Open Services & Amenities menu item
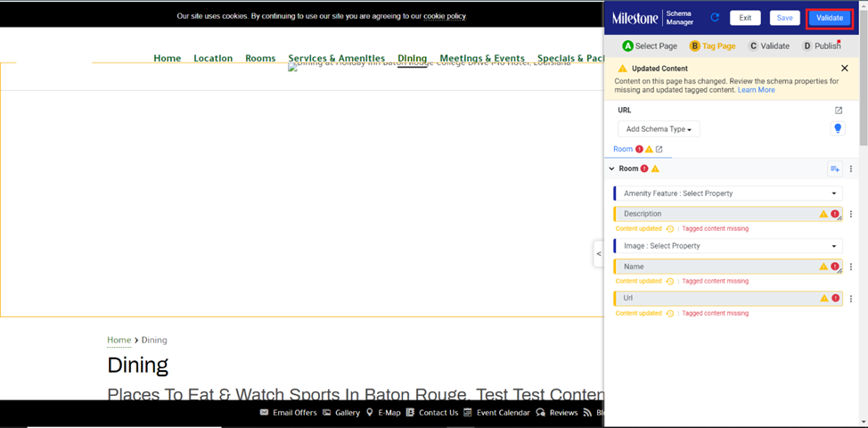The width and height of the screenshot is (868, 428). (337, 58)
